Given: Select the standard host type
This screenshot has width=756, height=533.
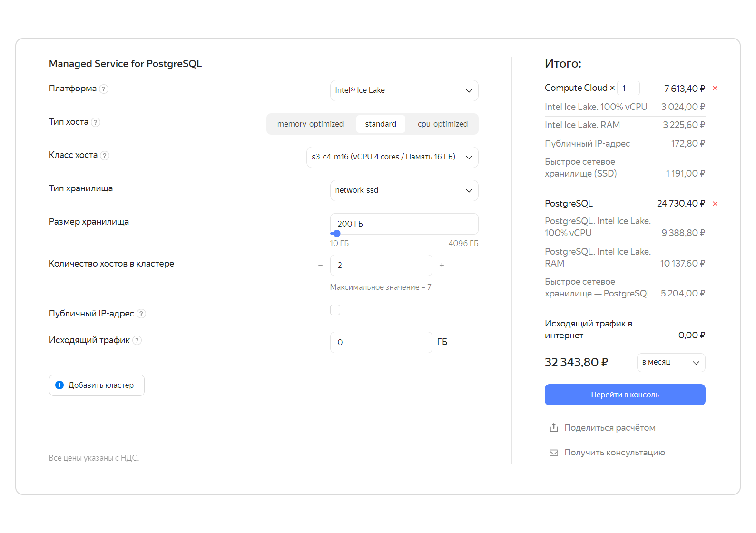Looking at the screenshot, I should (x=381, y=124).
